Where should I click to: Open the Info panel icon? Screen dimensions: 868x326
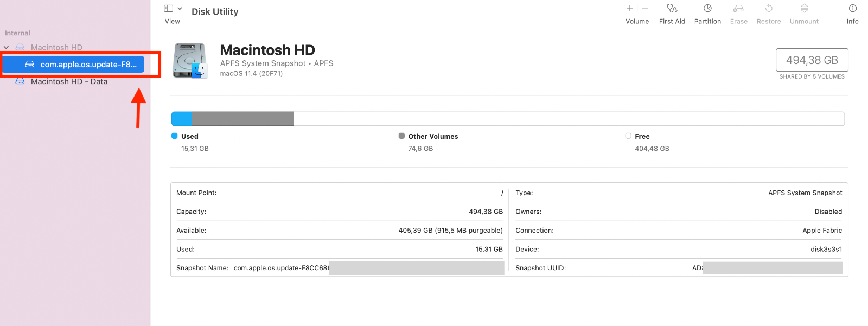coord(853,8)
